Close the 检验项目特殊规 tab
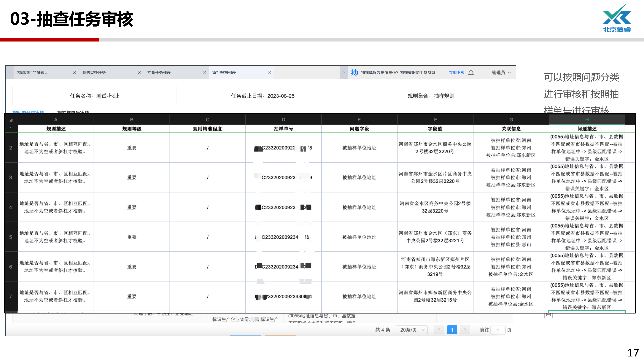This screenshot has height=362, width=644. pyautogui.click(x=75, y=72)
